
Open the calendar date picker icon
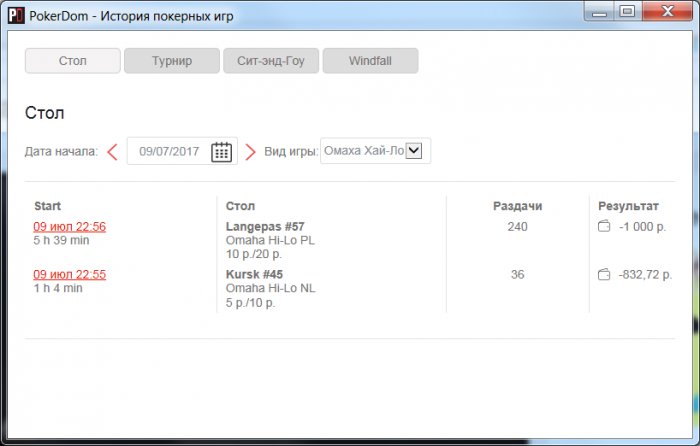pos(221,152)
